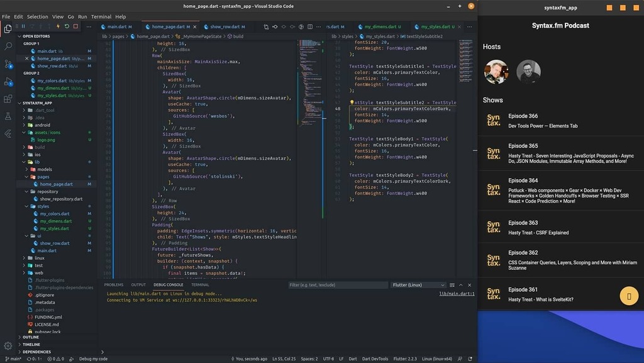
Task: Click Flutter: 2.2.3 in status bar
Action: tap(405, 359)
